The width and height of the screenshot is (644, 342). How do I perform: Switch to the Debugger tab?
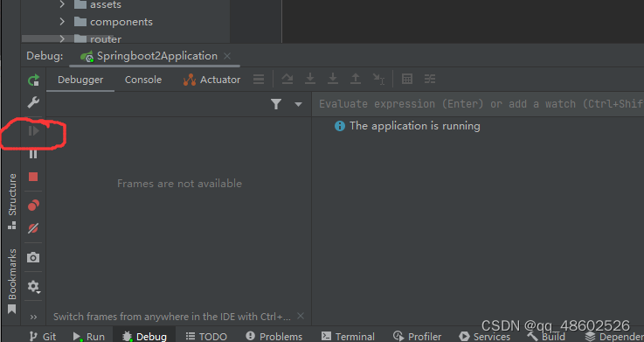pos(80,80)
